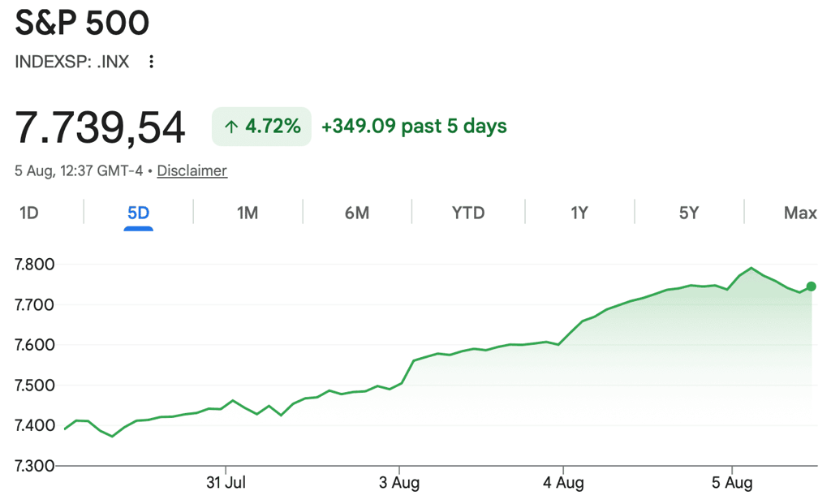Click the green up-arrow percentage badge

tap(262, 126)
